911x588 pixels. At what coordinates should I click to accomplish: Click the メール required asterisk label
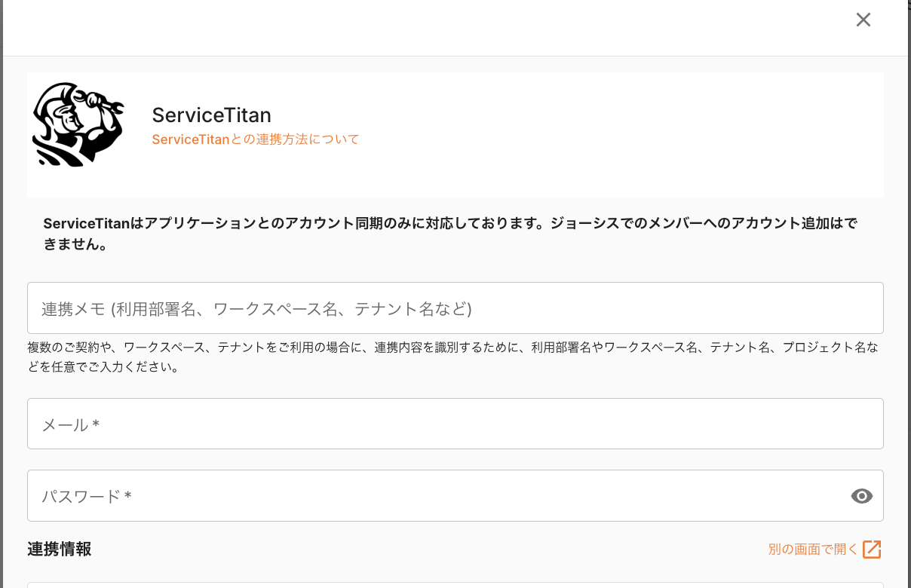[96, 425]
